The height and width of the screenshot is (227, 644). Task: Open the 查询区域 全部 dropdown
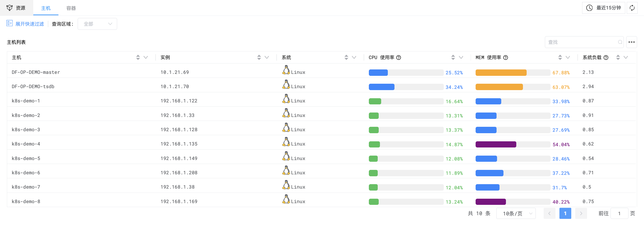click(x=97, y=24)
